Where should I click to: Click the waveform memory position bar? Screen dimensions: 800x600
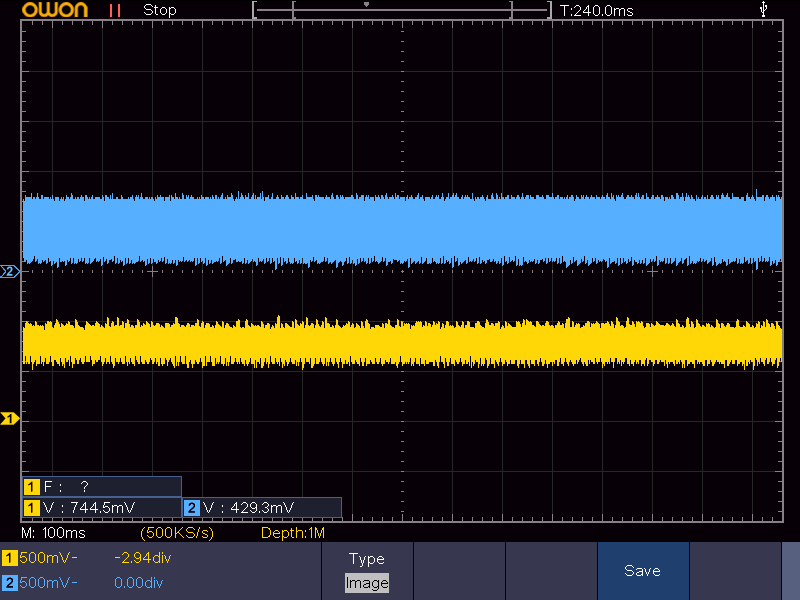(x=402, y=10)
